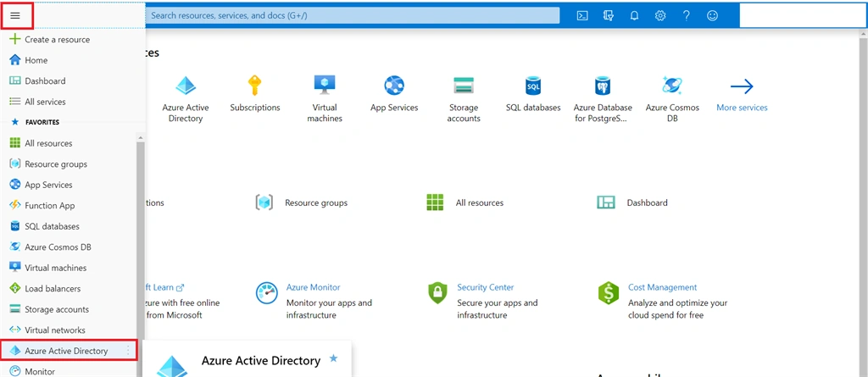Click Resource groups icon in Navigate section

[x=264, y=202]
